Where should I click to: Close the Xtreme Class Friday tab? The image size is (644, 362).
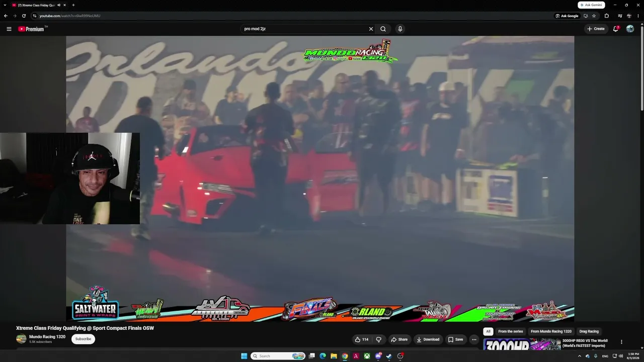click(64, 5)
